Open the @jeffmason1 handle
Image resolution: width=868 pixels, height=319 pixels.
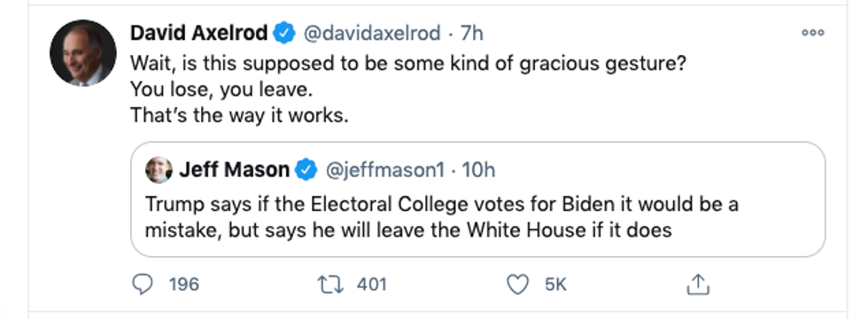(384, 170)
